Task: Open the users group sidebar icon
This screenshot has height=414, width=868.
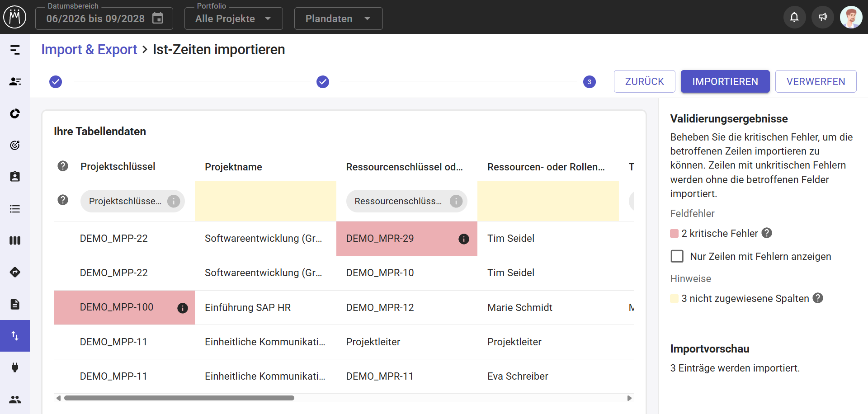Action: [x=15, y=400]
